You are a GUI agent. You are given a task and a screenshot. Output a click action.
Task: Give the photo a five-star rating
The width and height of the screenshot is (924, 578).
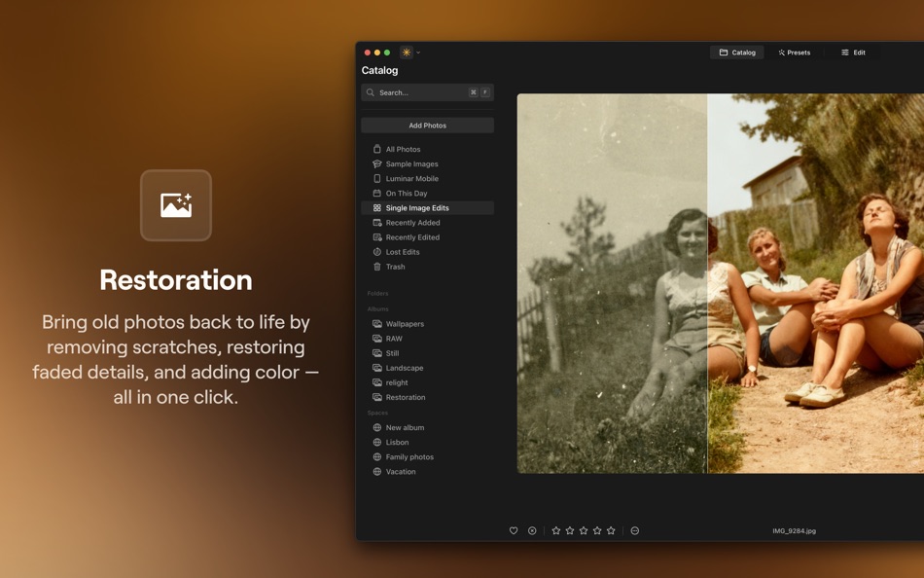pyautogui.click(x=611, y=530)
